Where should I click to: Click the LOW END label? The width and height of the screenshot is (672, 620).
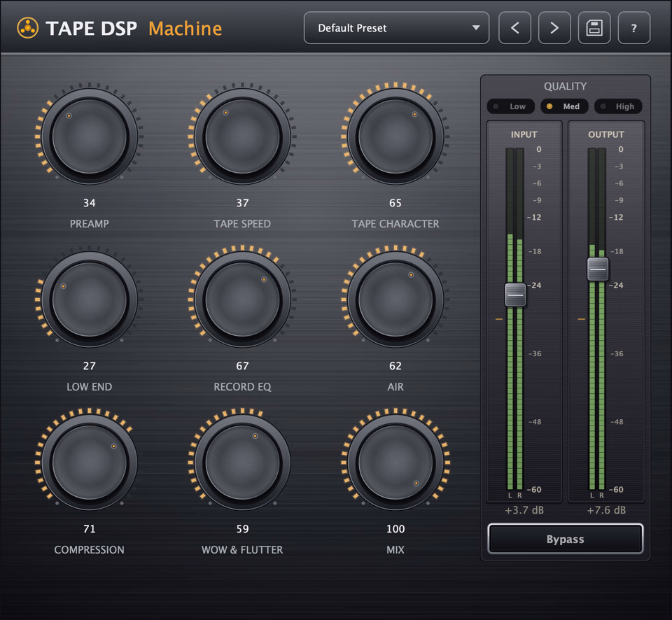[90, 387]
